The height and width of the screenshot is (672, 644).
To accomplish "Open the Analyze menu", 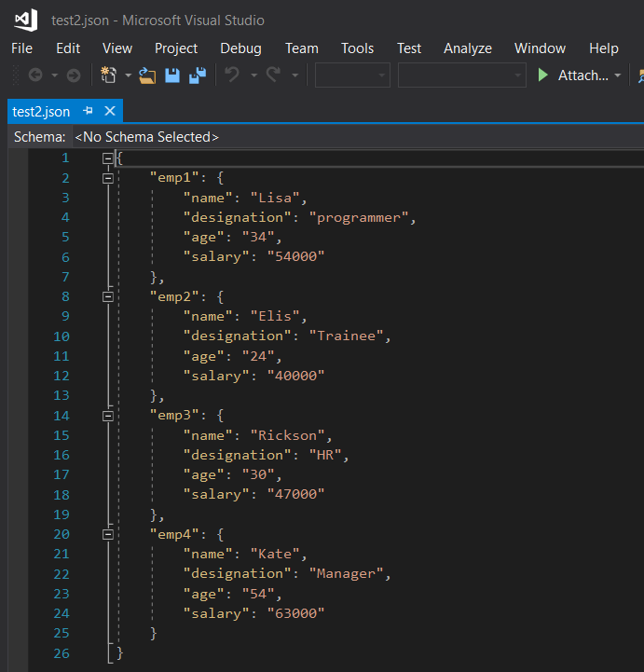I will coord(468,48).
